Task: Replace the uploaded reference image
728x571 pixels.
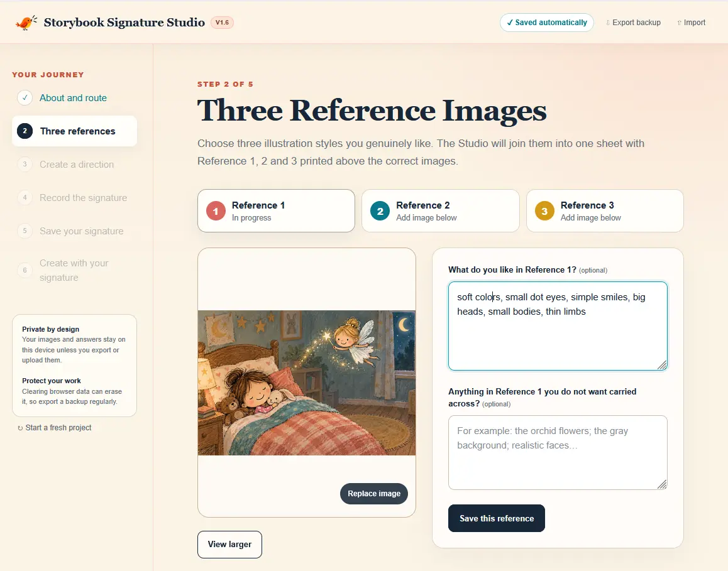Action: (x=374, y=494)
